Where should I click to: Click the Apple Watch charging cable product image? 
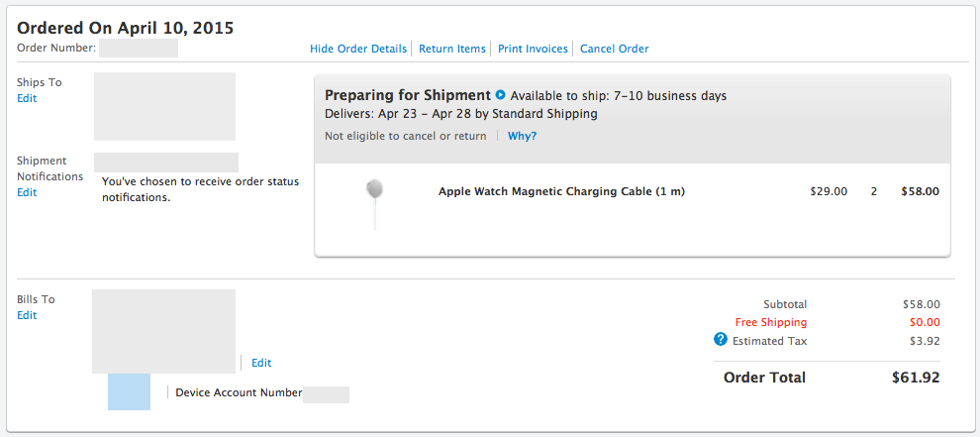tap(374, 202)
